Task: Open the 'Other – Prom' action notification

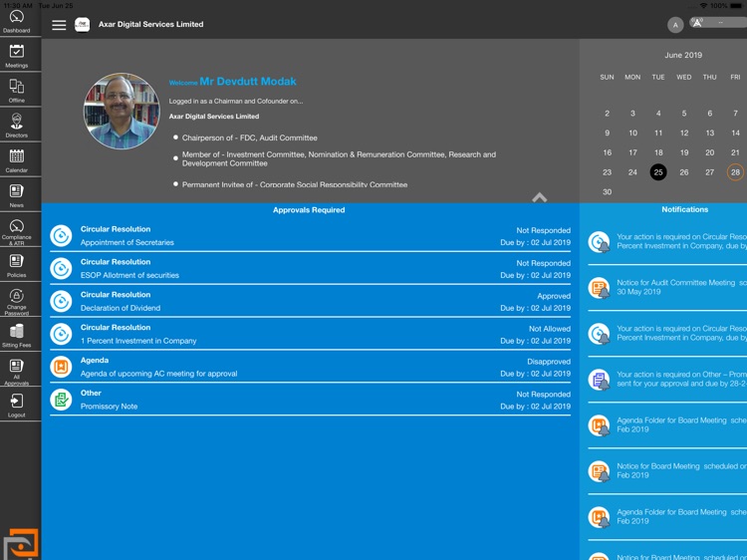Action: click(x=667, y=380)
